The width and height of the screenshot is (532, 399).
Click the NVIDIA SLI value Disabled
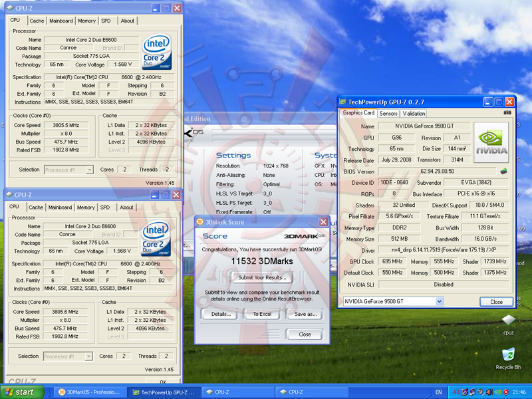coord(444,285)
